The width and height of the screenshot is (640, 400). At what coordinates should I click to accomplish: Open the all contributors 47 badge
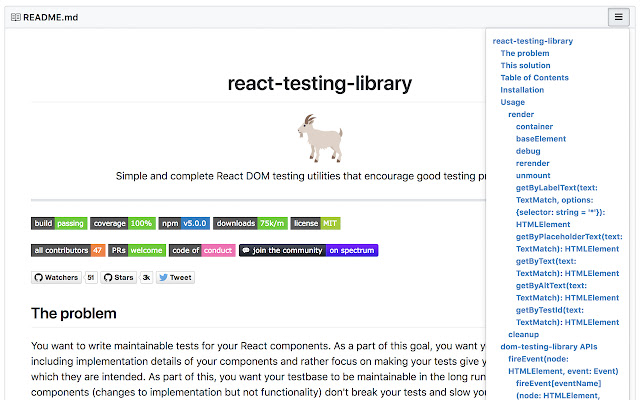coord(68,250)
